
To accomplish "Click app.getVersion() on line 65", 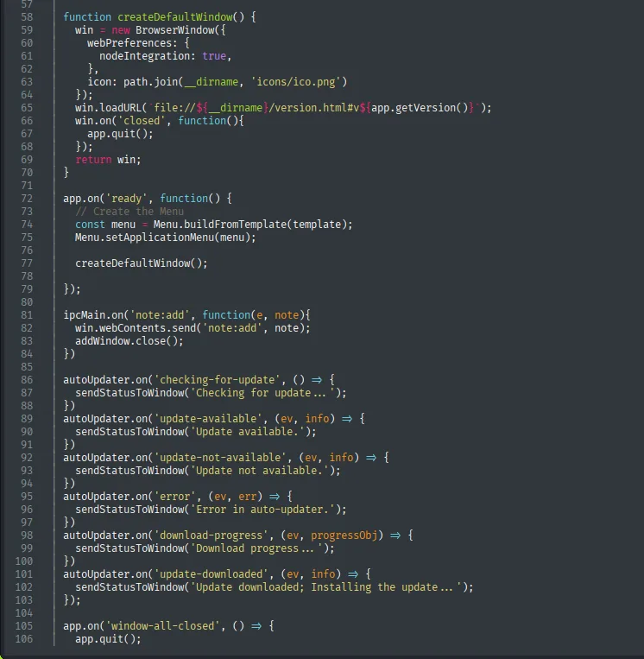I will tap(420, 108).
